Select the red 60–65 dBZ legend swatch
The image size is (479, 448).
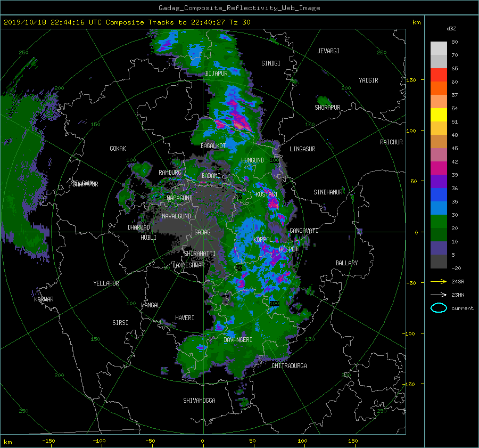pos(439,75)
